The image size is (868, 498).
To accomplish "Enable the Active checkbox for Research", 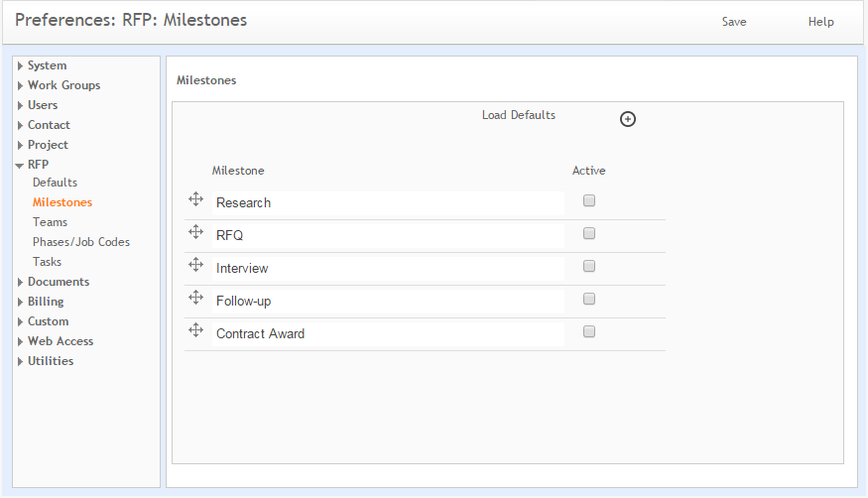I will pos(589,200).
